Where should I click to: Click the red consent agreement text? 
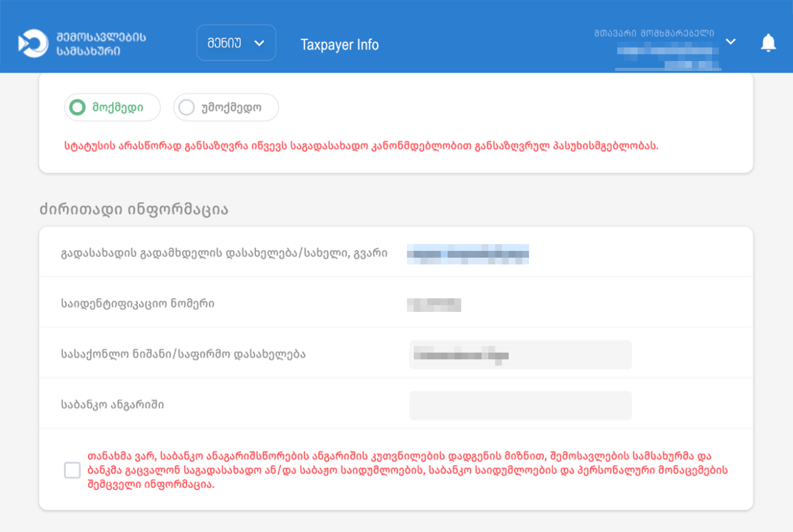pos(407,470)
